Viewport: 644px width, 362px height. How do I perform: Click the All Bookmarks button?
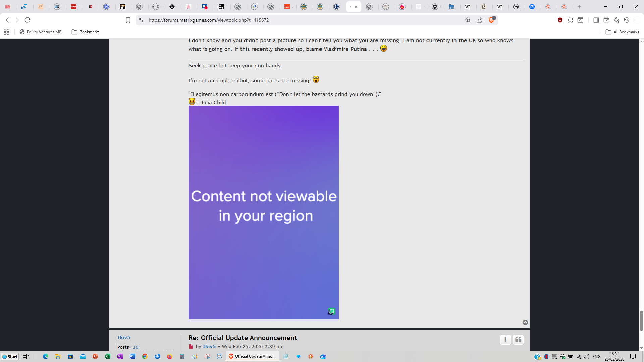pos(622,32)
